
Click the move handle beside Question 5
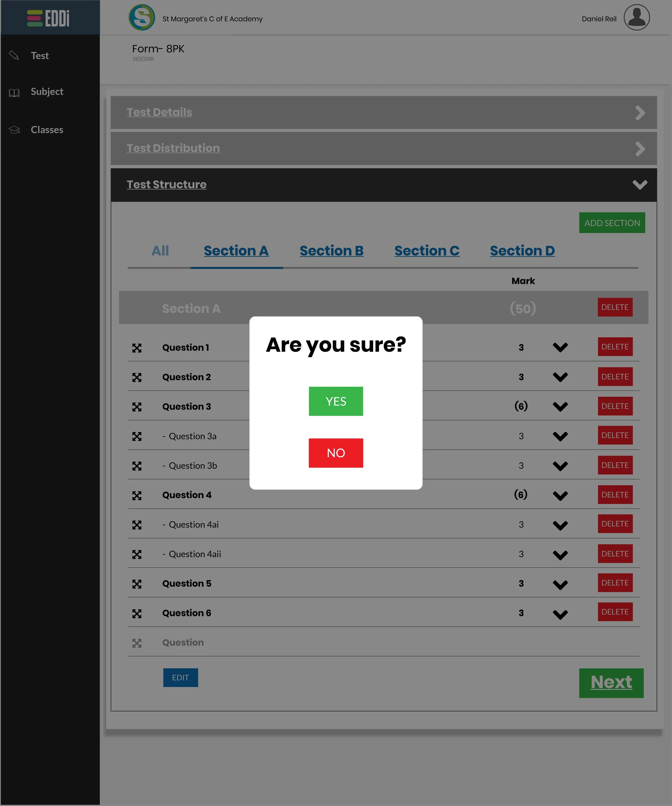pyautogui.click(x=137, y=584)
